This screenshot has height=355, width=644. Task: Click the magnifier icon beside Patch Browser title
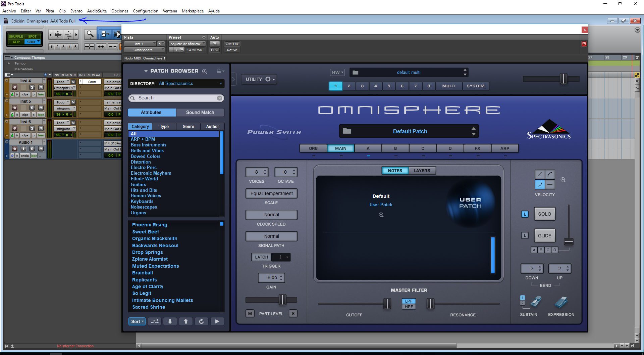tap(205, 71)
